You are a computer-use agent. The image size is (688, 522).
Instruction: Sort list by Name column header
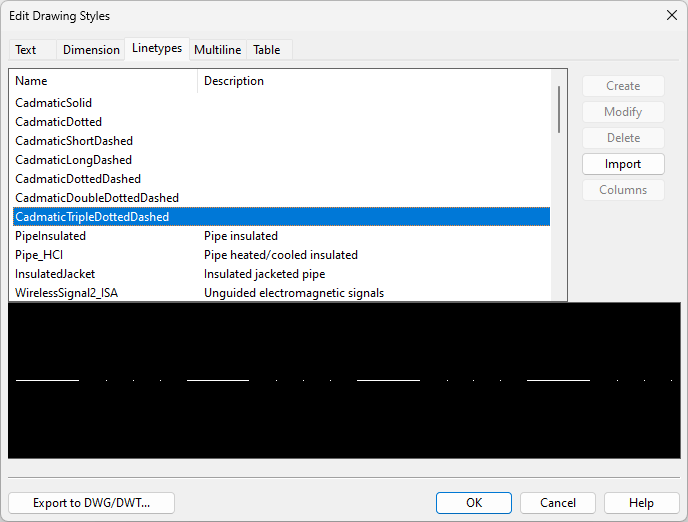(x=103, y=81)
